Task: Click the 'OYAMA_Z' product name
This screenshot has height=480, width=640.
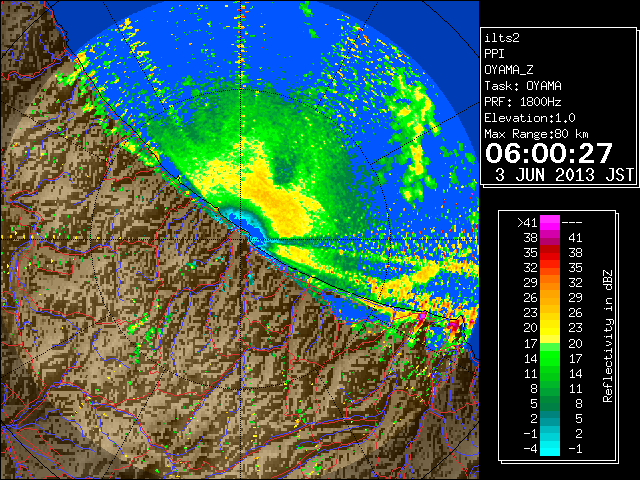Action: pyautogui.click(x=509, y=70)
